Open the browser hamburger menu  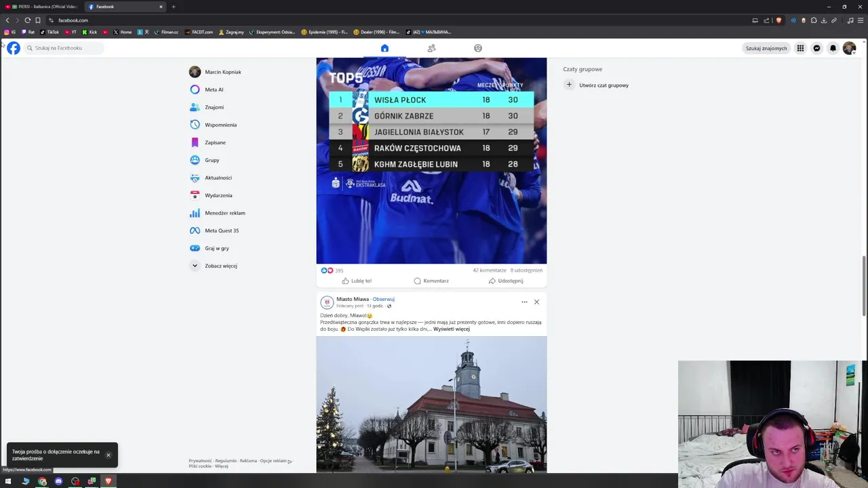[861, 20]
